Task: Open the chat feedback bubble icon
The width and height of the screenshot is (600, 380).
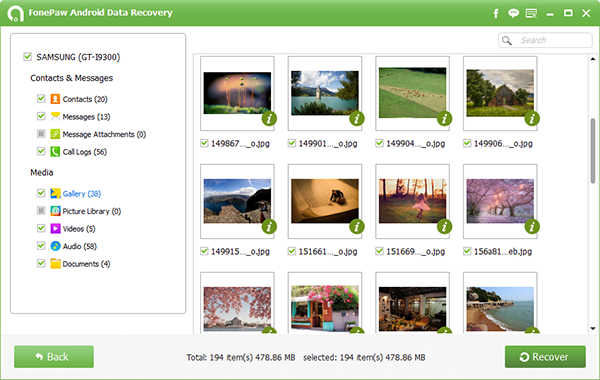Action: (513, 13)
